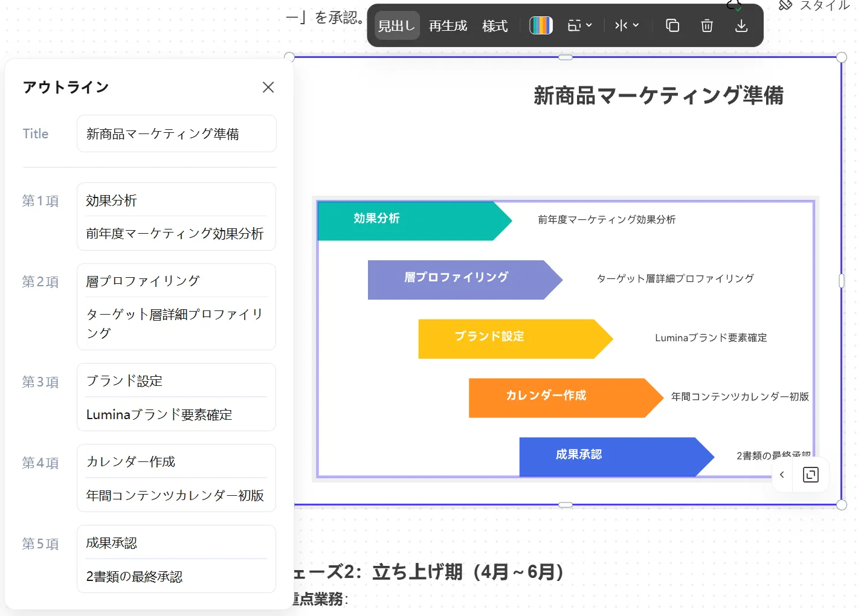Edit the Title field 新商品マーケティング準備
Image resolution: width=864 pixels, height=616 pixels.
point(176,133)
